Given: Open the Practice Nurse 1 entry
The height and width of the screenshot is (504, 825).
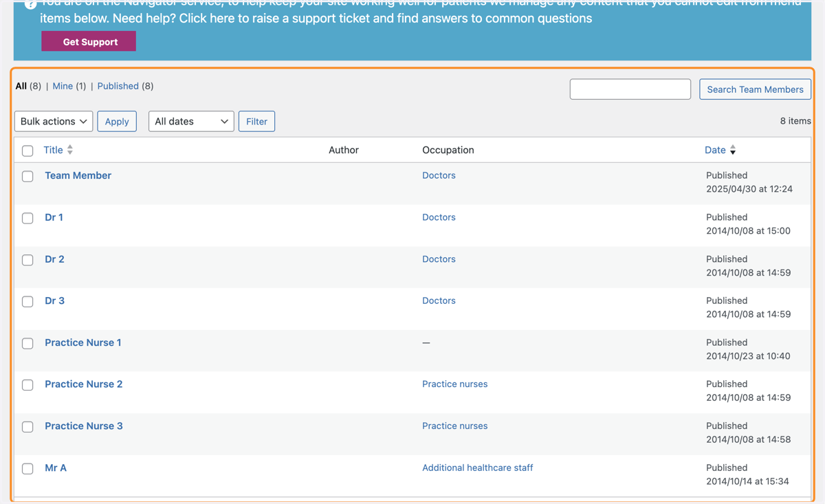Looking at the screenshot, I should point(83,342).
